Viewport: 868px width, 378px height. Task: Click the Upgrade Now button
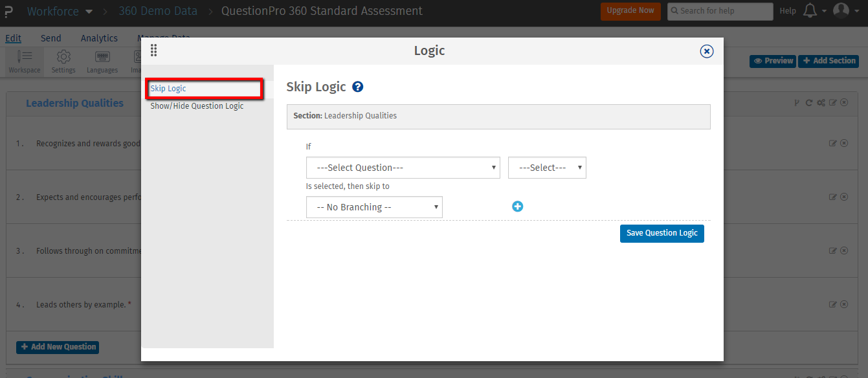pyautogui.click(x=630, y=11)
